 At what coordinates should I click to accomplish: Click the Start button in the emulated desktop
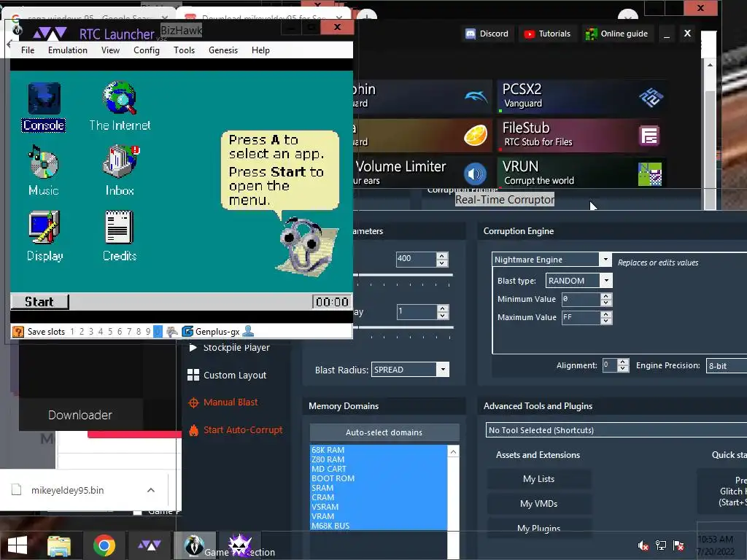point(39,302)
